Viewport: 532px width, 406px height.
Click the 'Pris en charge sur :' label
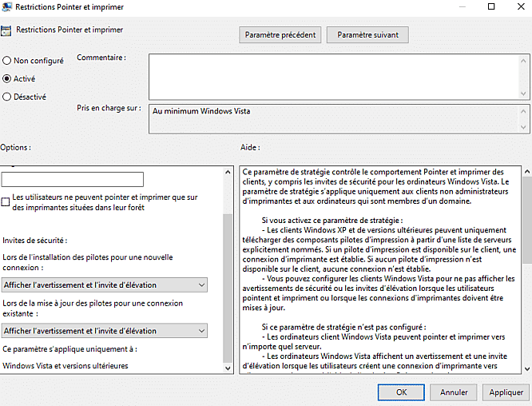pos(109,108)
